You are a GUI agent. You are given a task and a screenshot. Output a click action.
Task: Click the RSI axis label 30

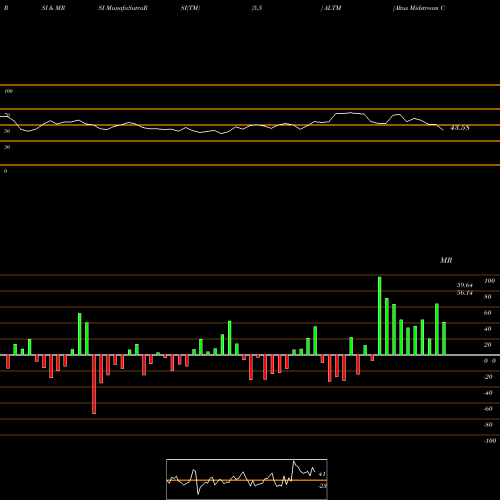point(7,147)
